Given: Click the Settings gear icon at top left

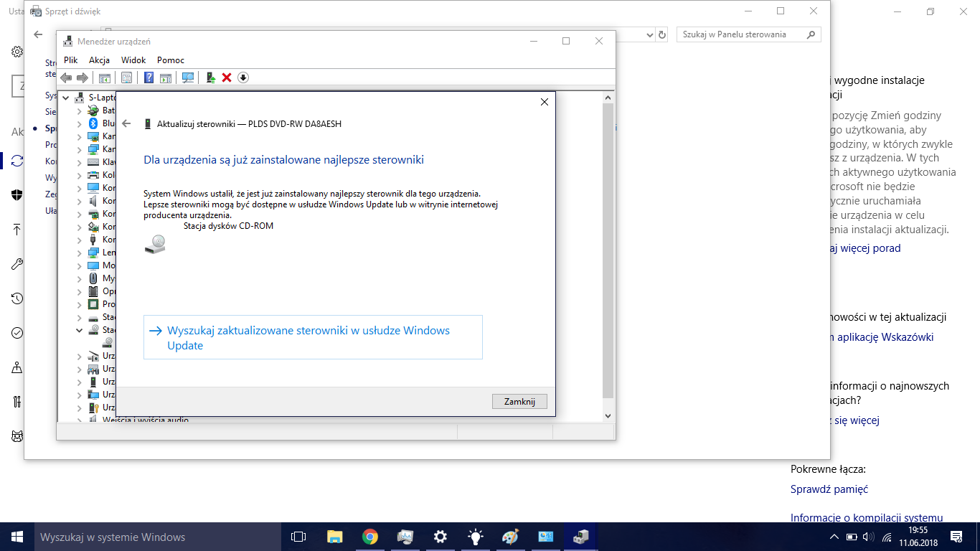Looking at the screenshot, I should pyautogui.click(x=17, y=52).
